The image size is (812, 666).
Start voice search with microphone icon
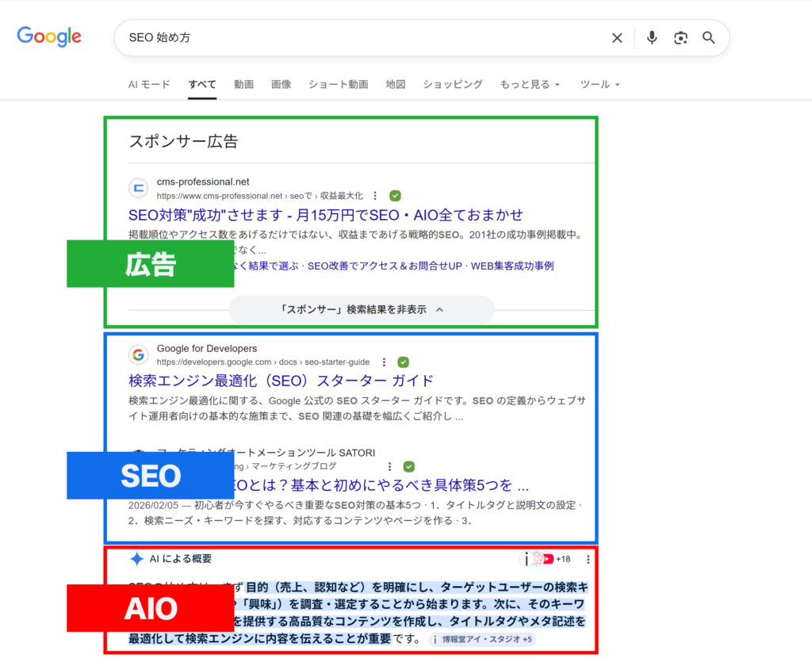[x=652, y=38]
